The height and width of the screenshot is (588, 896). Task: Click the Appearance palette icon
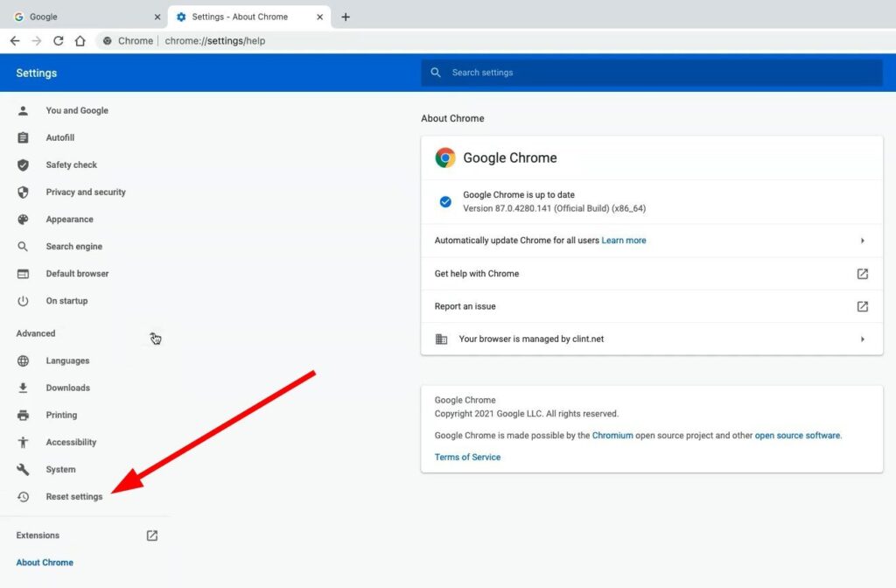point(24,220)
